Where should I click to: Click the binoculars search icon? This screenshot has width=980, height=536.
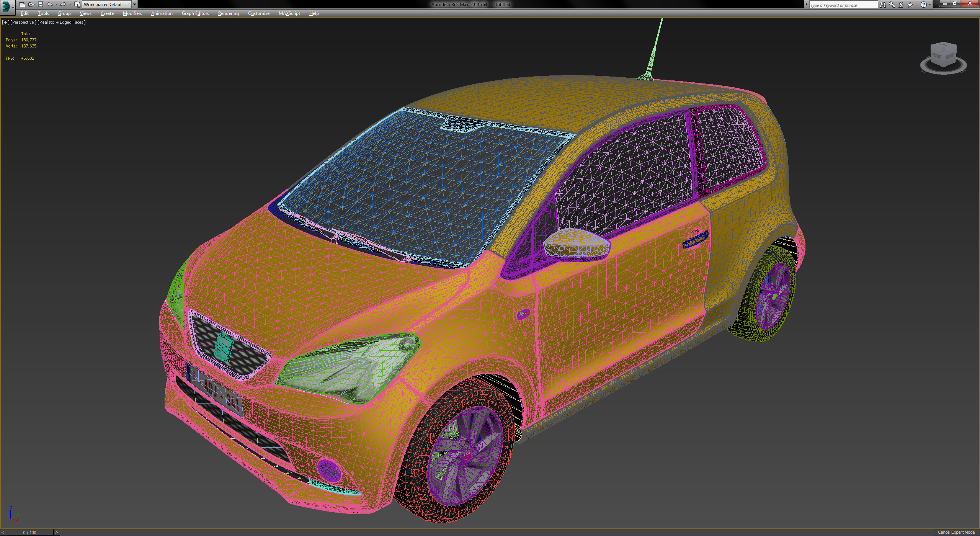click(x=882, y=5)
